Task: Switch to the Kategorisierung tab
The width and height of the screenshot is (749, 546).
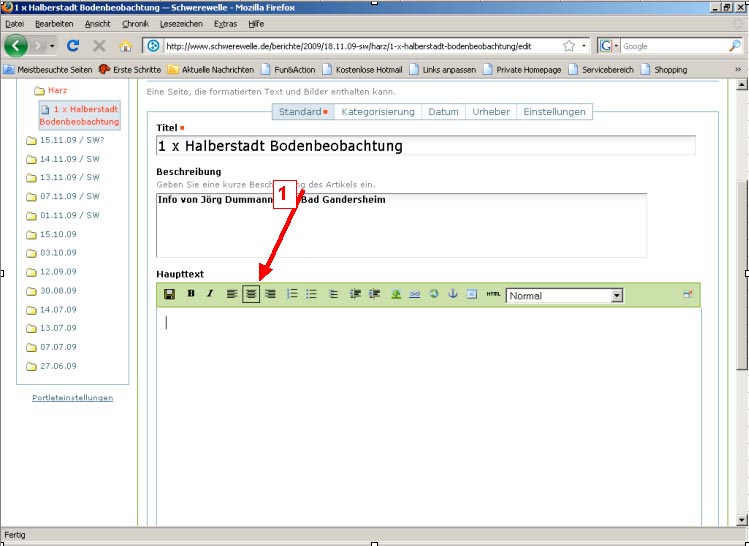Action: (x=377, y=112)
